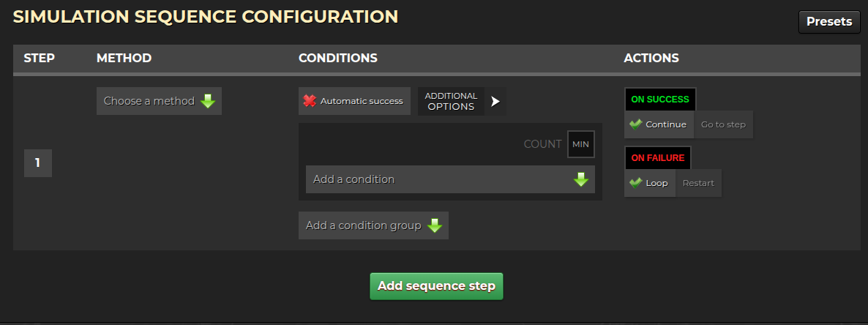Screen dimensions: 868x325
Task: Select Loop under On Failure
Action: [x=650, y=183]
